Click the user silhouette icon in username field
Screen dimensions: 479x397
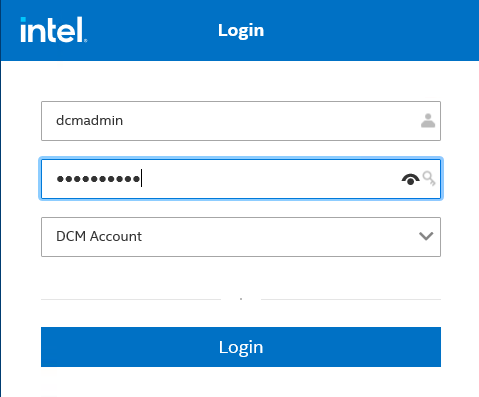[x=428, y=121]
